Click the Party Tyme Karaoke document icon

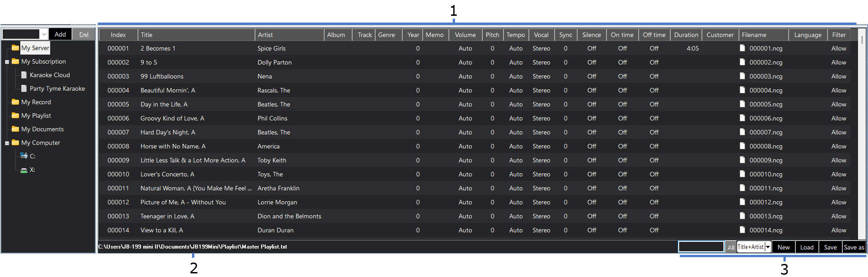pos(24,88)
